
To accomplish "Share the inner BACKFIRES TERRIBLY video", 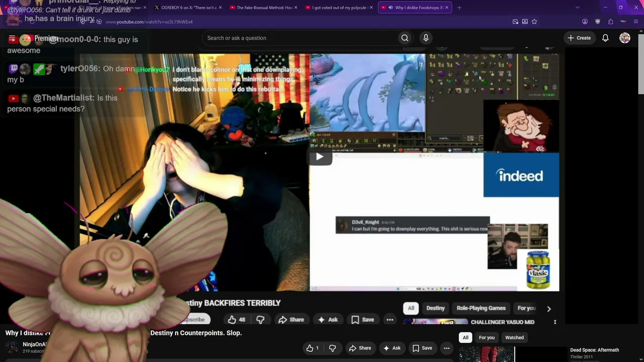I will 291,320.
